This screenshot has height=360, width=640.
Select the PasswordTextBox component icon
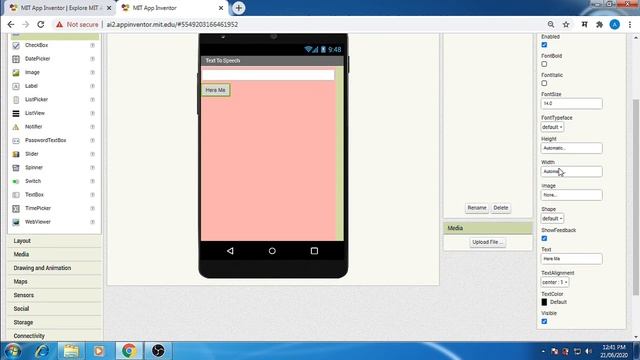click(16, 140)
